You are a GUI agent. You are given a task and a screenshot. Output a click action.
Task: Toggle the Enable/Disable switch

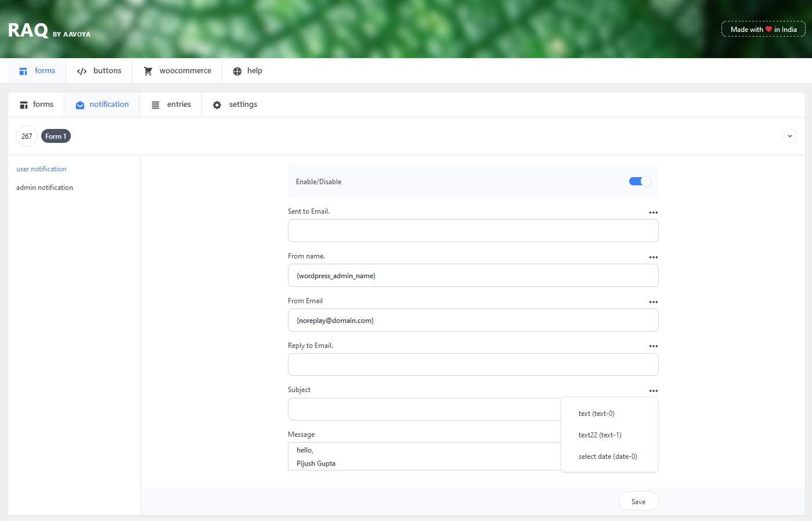[640, 181]
